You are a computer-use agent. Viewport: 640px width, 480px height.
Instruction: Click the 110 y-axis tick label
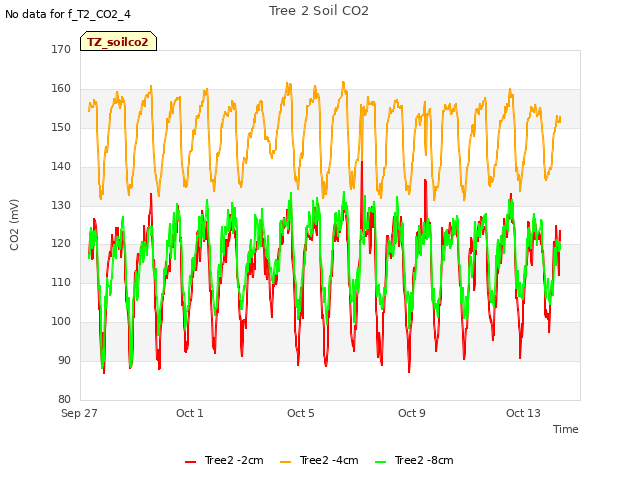point(61,282)
